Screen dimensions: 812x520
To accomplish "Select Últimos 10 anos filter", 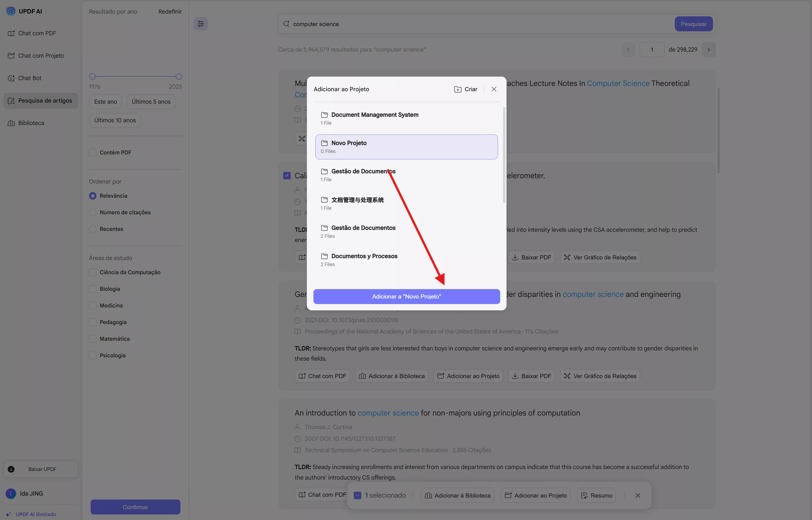I will 115,120.
